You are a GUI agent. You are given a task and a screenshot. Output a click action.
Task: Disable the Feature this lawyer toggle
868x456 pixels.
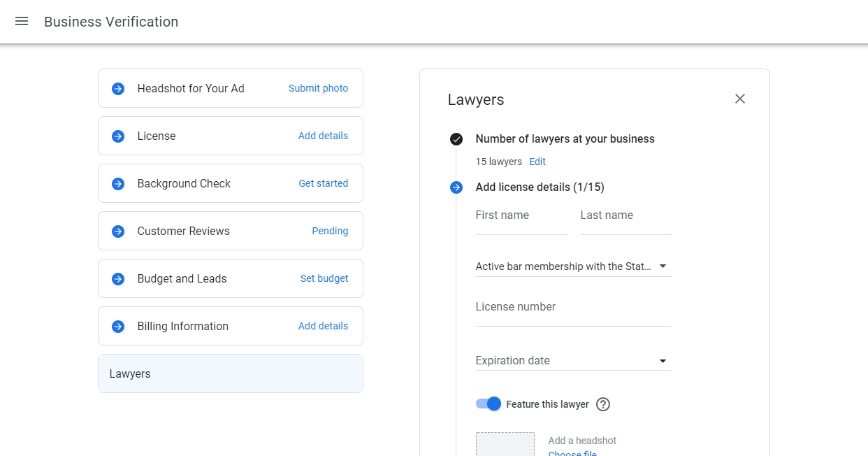pyautogui.click(x=488, y=404)
